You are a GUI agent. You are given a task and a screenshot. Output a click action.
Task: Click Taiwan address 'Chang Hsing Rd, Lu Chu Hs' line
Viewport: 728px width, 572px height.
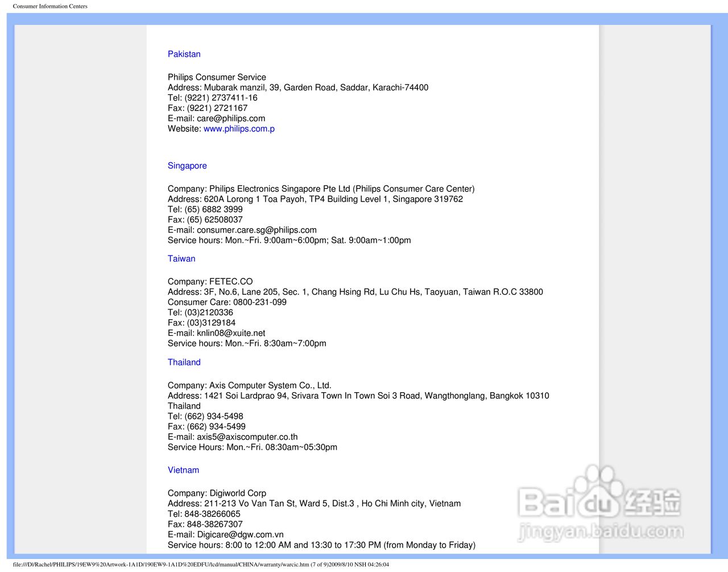tap(355, 292)
